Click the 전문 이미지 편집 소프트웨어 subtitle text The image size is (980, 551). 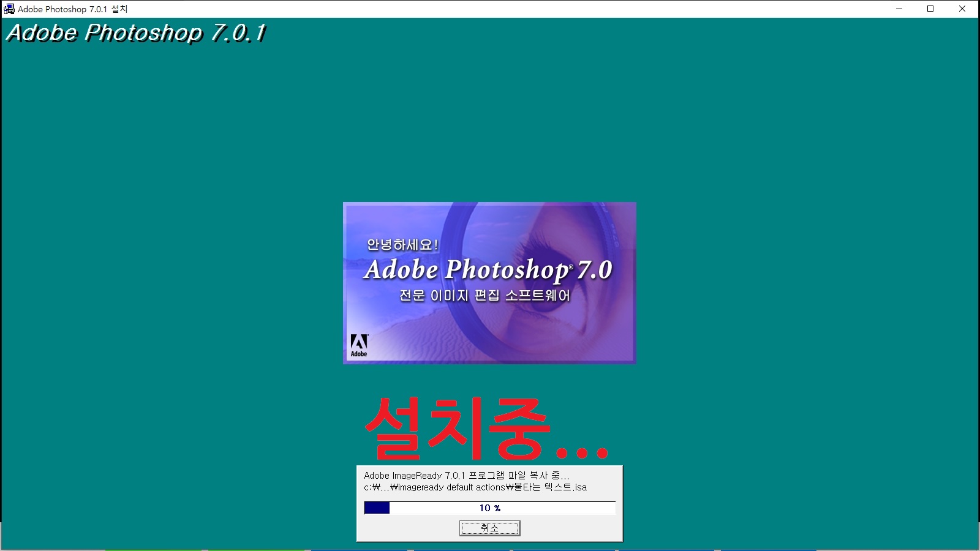tap(484, 295)
